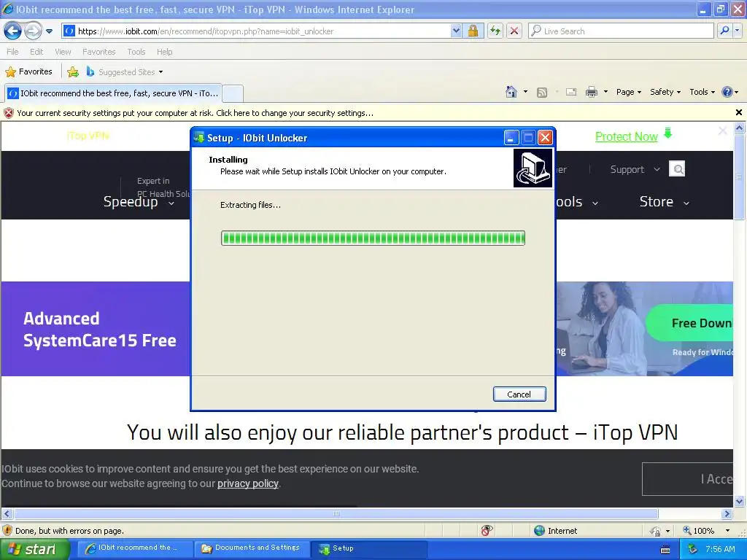Open the Support menu on webpage
Viewport: 747px width, 560px height.
point(635,169)
